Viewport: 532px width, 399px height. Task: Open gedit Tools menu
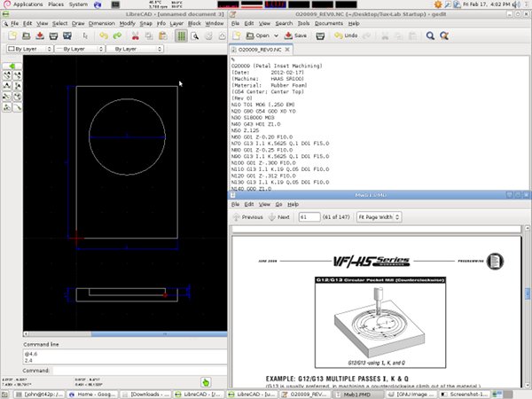[x=303, y=23]
